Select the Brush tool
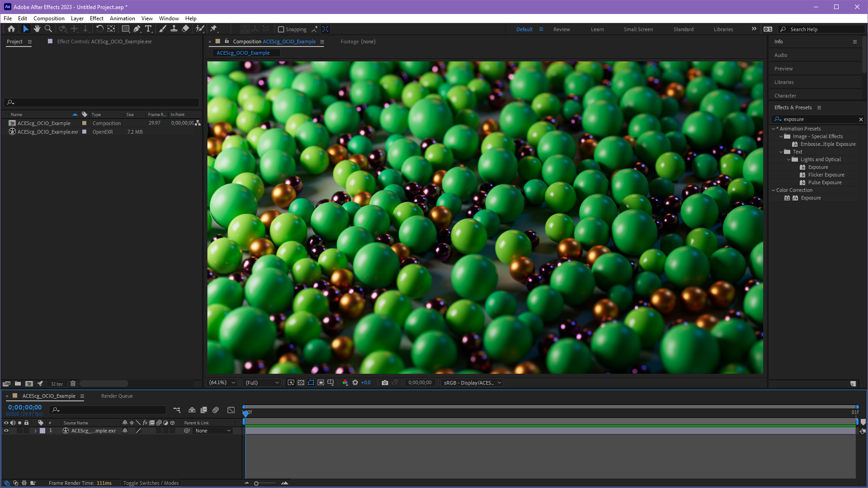This screenshot has width=868, height=488. click(163, 29)
